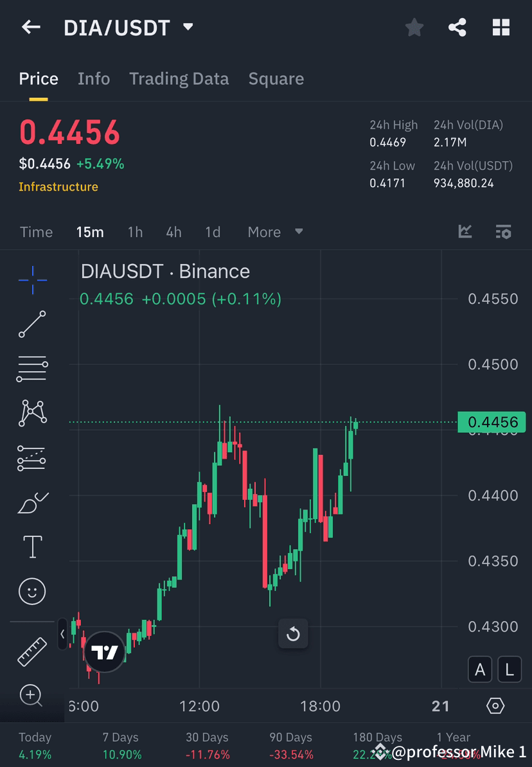Reset the chart view

(293, 634)
